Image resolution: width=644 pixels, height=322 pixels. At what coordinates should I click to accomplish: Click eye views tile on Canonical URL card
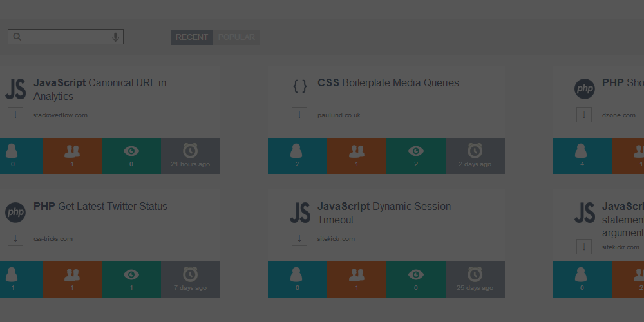pyautogui.click(x=131, y=156)
